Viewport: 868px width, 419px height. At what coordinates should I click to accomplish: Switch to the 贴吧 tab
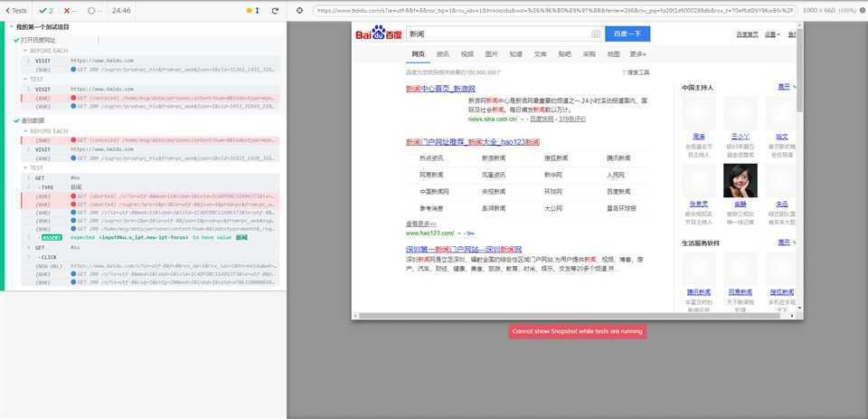tap(564, 53)
